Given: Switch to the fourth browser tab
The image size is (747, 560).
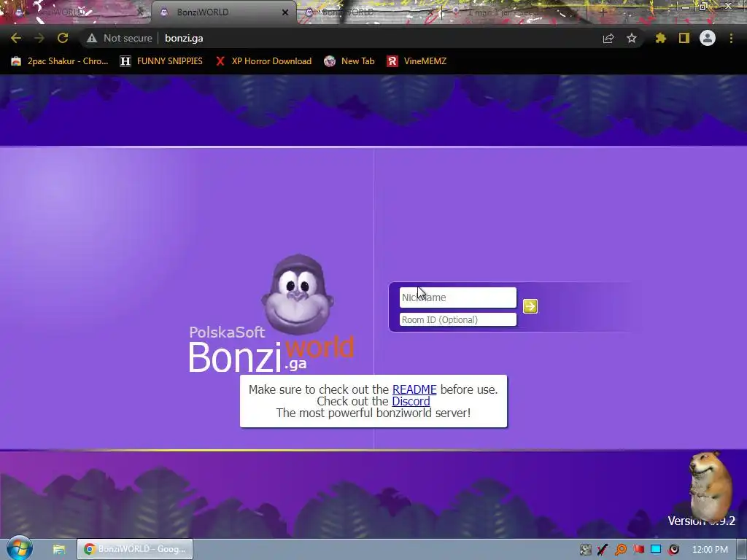Looking at the screenshot, I should click(514, 12).
